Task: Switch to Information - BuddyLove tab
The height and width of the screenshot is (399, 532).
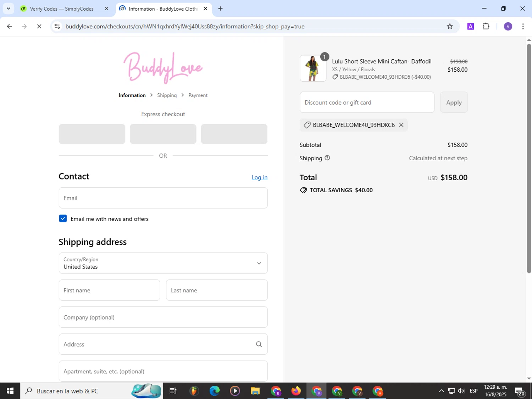Action: pyautogui.click(x=164, y=9)
